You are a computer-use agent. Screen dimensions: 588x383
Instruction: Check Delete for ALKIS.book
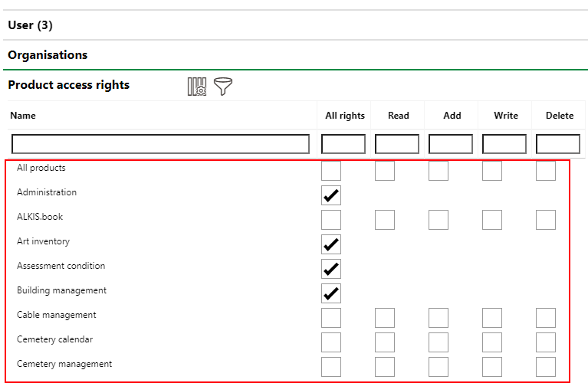546,220
